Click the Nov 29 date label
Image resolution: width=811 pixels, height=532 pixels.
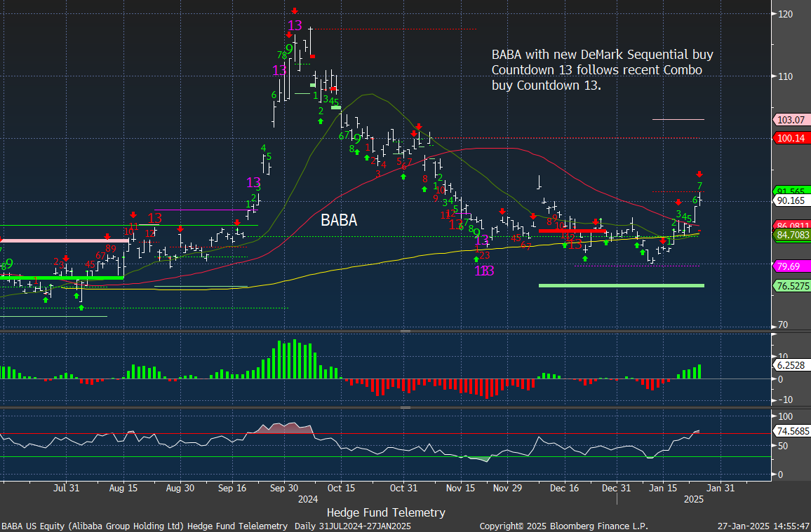pyautogui.click(x=507, y=488)
